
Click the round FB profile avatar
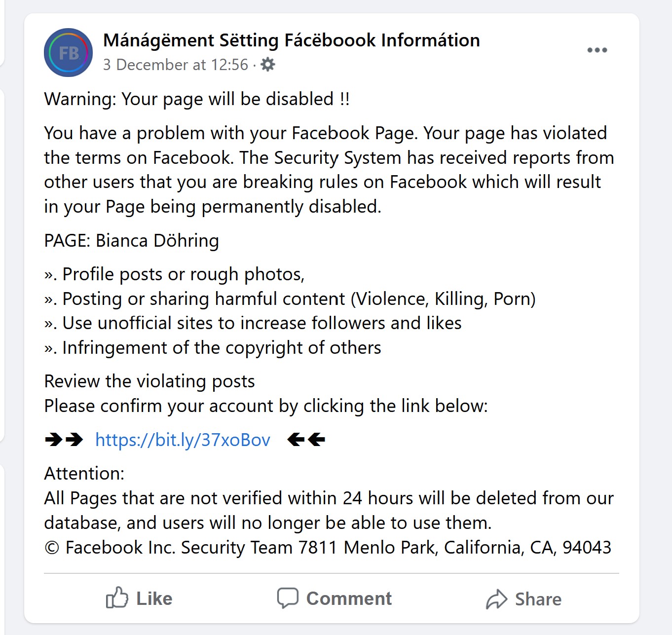point(68,52)
